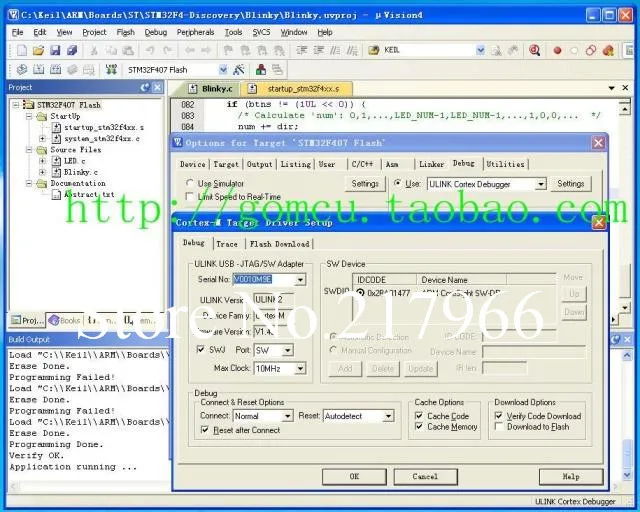
Task: Toggle the SWJ checkbox
Action: 200,349
